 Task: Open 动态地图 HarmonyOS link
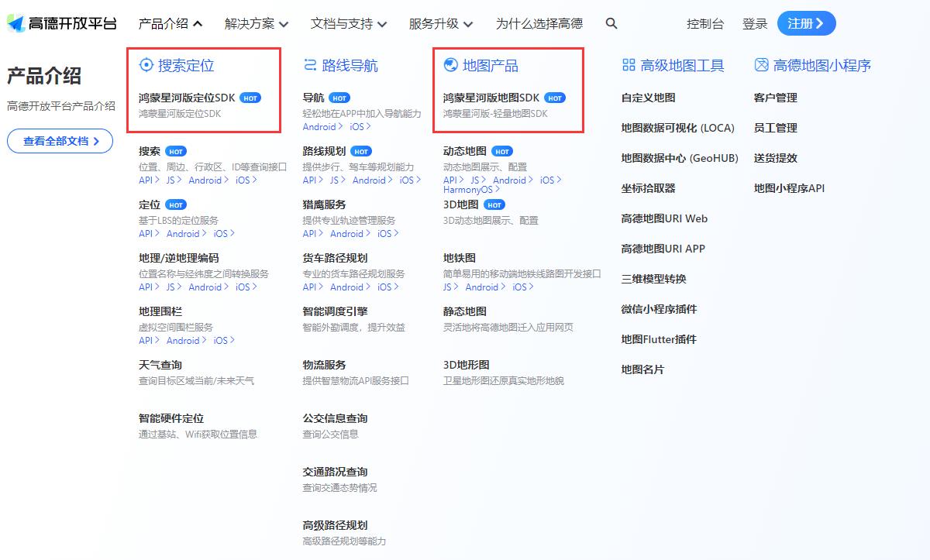click(x=471, y=190)
